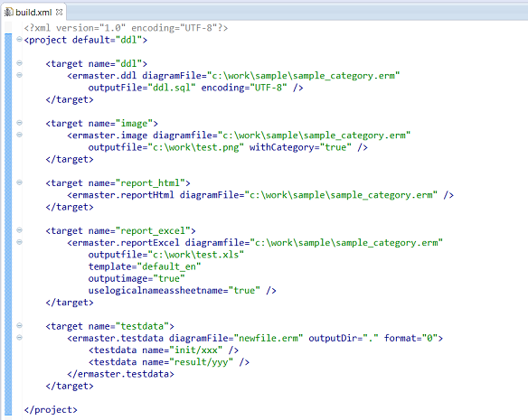Place cursor on template="default_en" attribute
The height and width of the screenshot is (420, 528).
coord(145,266)
